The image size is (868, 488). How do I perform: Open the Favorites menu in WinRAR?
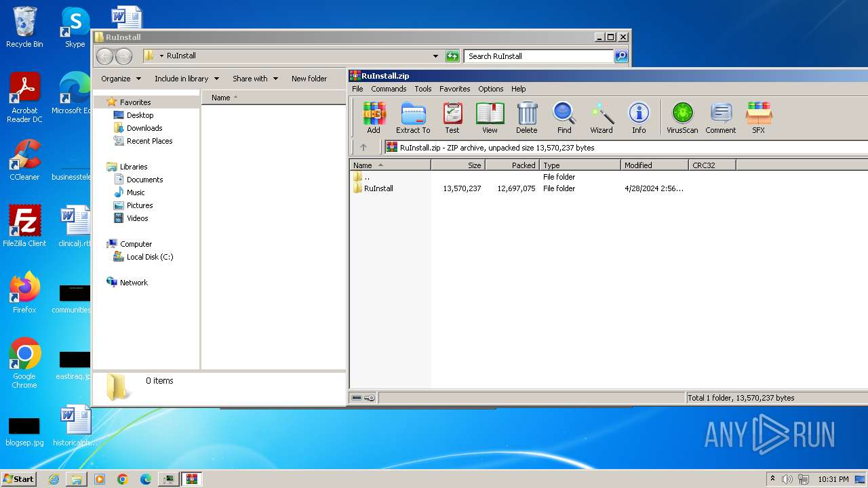point(454,89)
